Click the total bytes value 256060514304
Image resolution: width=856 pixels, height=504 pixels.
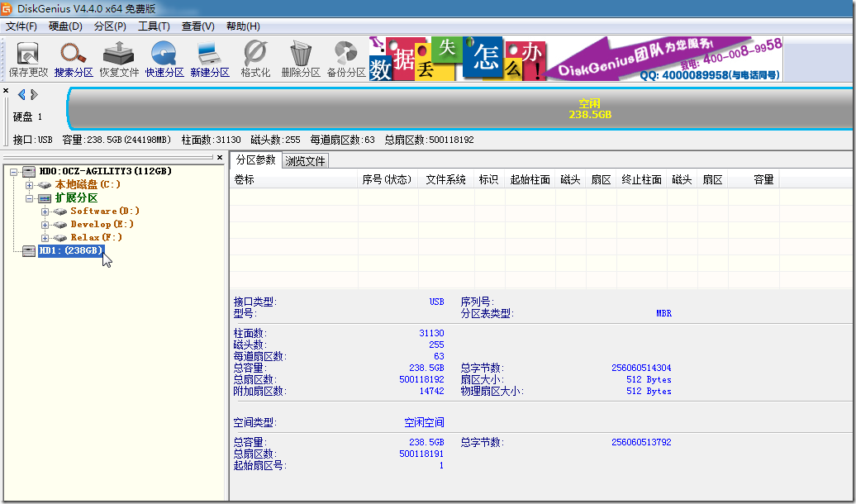point(641,368)
